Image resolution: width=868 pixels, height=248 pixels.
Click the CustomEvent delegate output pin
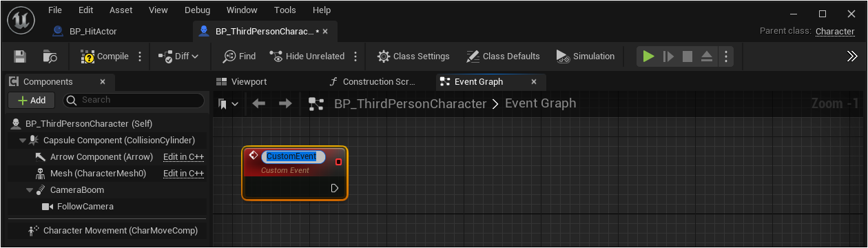pos(338,162)
